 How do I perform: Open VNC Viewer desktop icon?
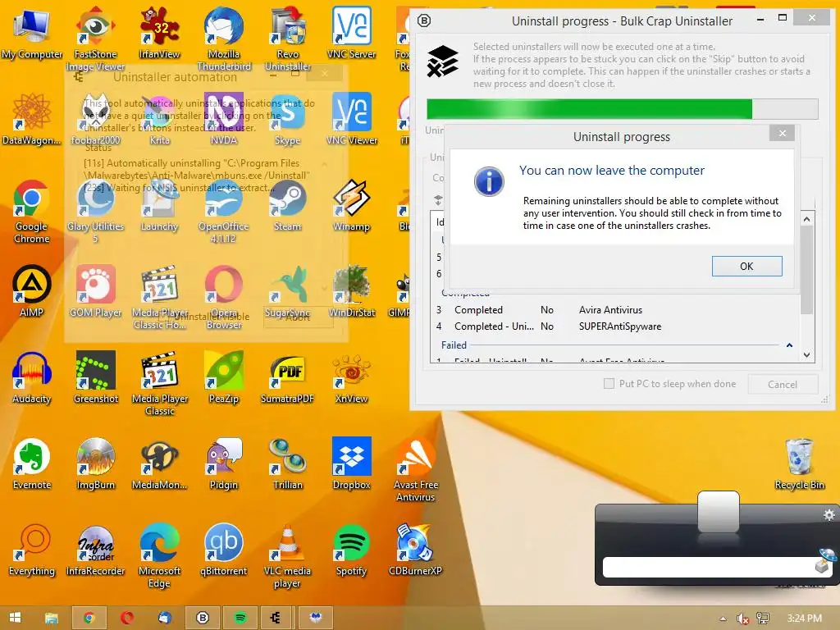[x=351, y=119]
